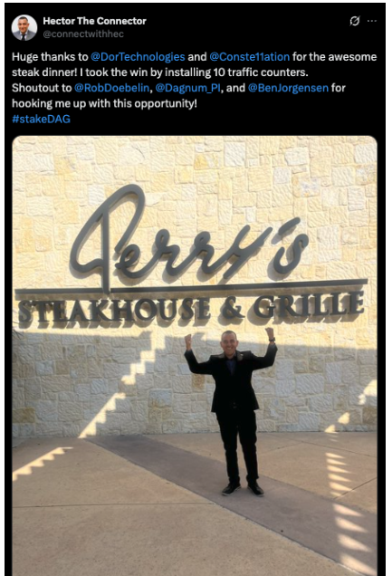Click 'hooking me up with this opportunity!' text
This screenshot has width=392, height=576.
pyautogui.click(x=104, y=103)
